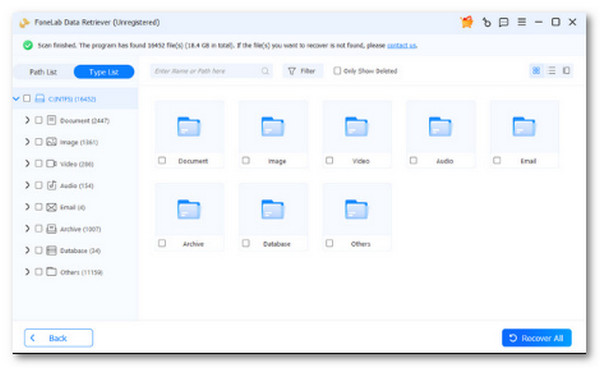Click the Video type icon in sidebar
The height and width of the screenshot is (368, 600).
(51, 164)
